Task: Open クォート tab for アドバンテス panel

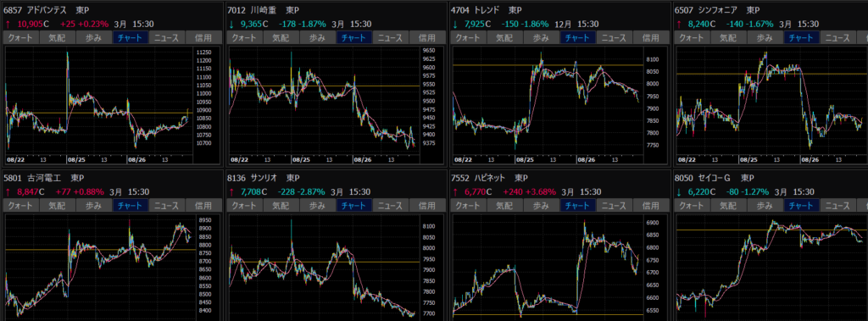Action: [x=21, y=37]
